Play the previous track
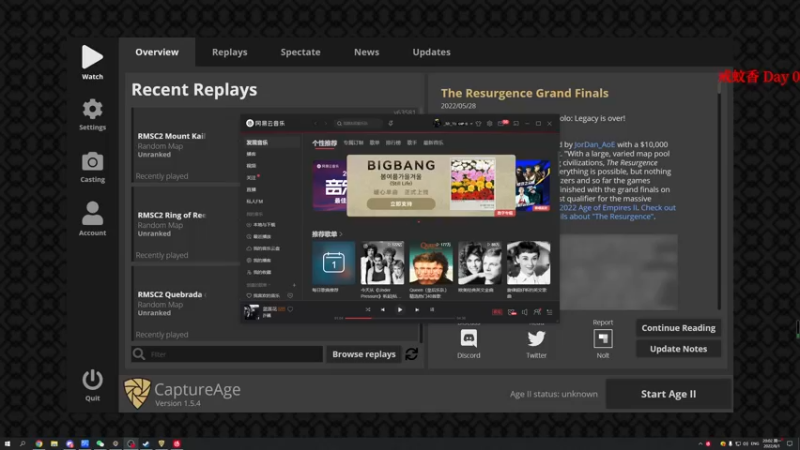The height and width of the screenshot is (450, 800). (383, 310)
